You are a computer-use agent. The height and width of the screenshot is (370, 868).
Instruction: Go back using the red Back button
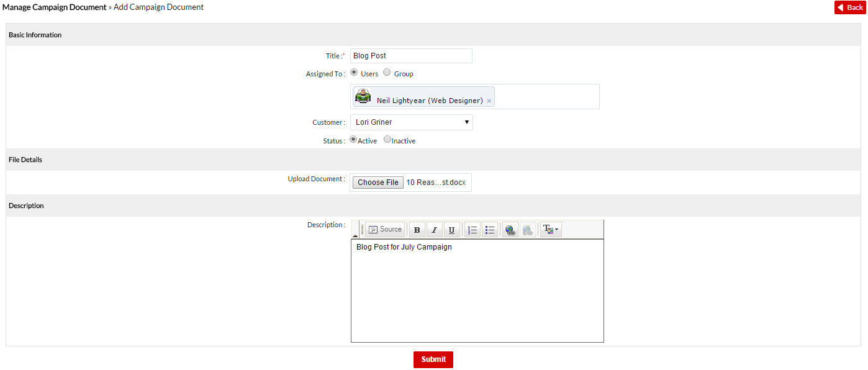pyautogui.click(x=850, y=7)
